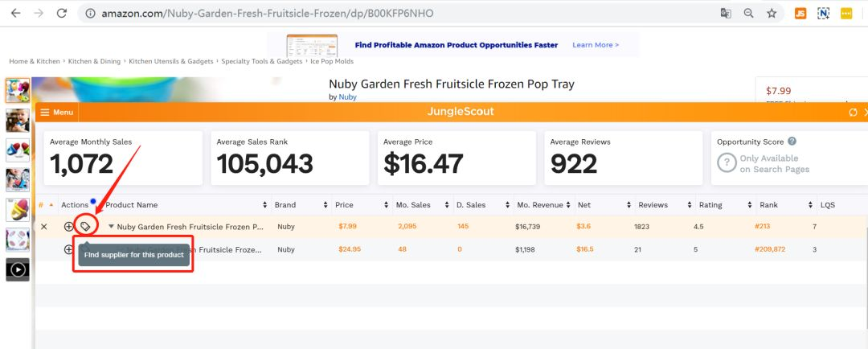Click Learn More in the banner
This screenshot has width=868, height=349.
596,45
